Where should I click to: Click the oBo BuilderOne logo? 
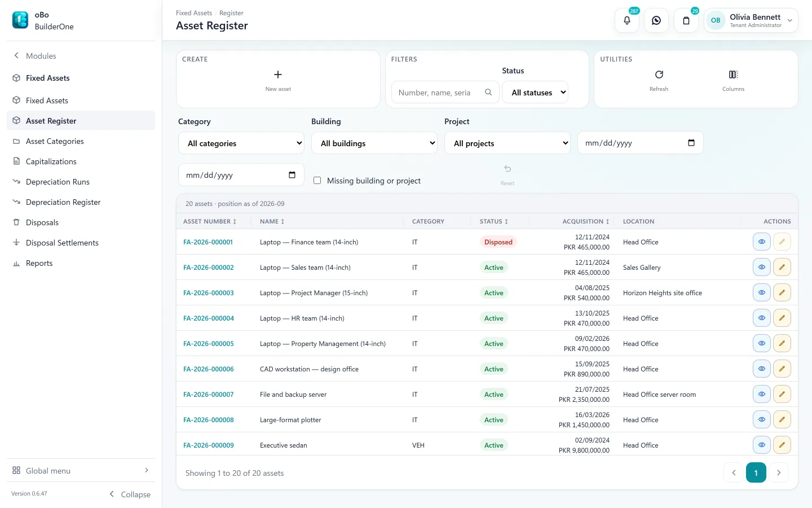20,20
